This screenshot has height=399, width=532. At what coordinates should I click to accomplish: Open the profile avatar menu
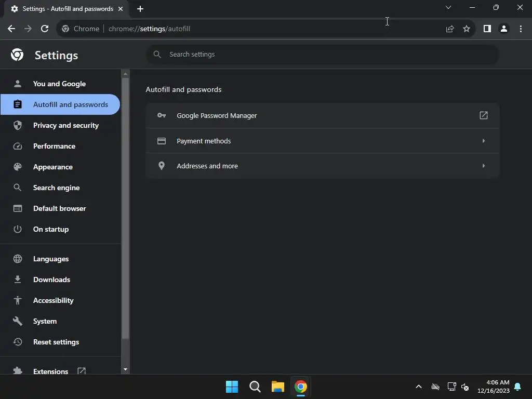504,29
